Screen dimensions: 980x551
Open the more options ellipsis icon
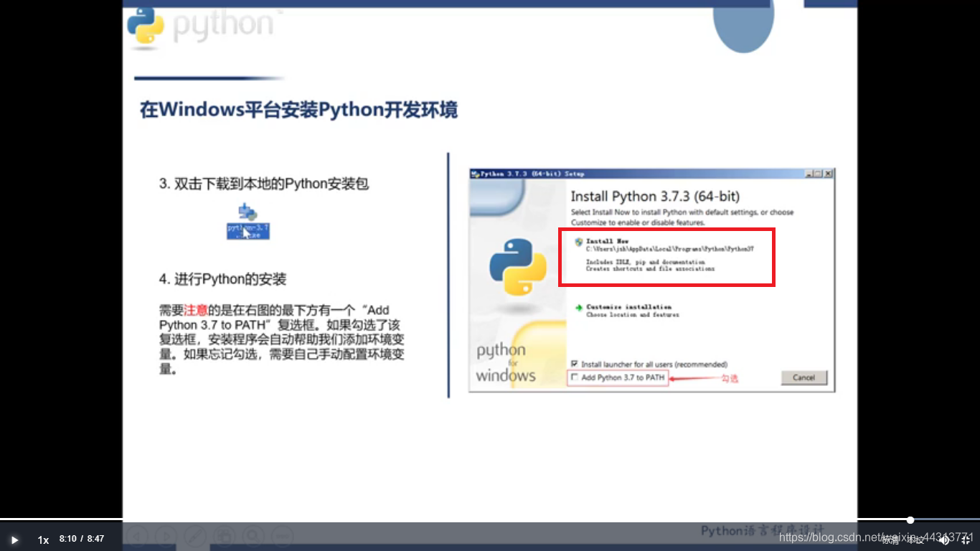click(x=282, y=536)
